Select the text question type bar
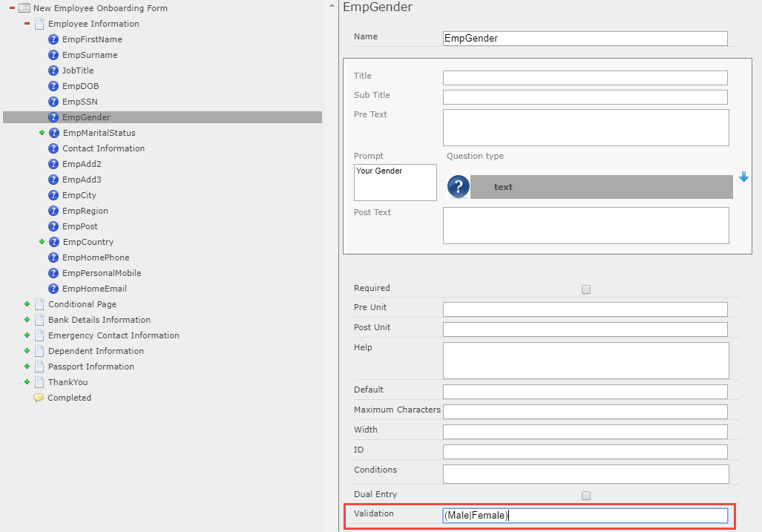This screenshot has height=532, width=762. 601,187
